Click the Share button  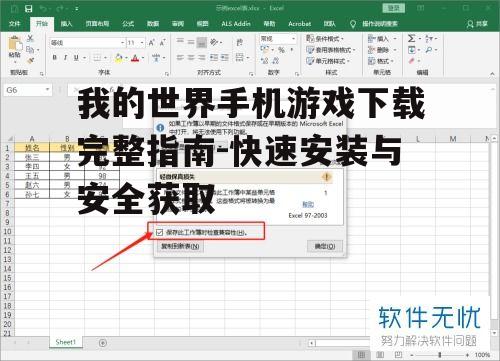pos(477,24)
